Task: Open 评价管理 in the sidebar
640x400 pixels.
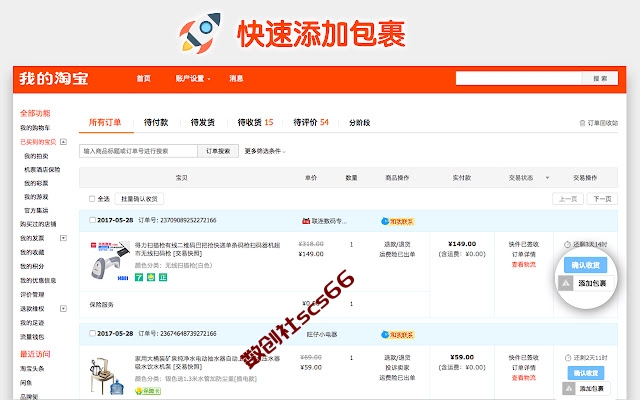Action: (32, 294)
